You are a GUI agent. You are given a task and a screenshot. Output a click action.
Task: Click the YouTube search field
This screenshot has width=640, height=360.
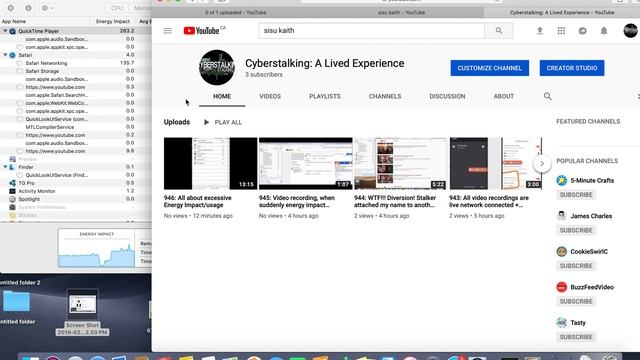click(371, 31)
